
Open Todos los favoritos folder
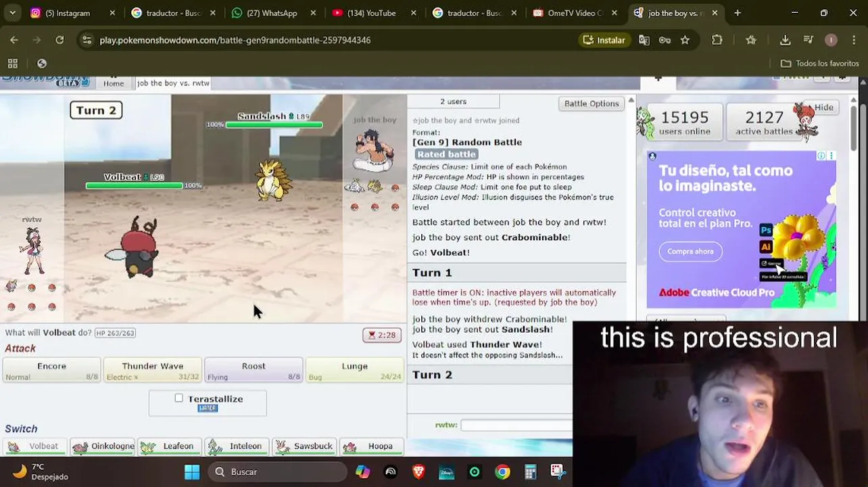coord(820,64)
